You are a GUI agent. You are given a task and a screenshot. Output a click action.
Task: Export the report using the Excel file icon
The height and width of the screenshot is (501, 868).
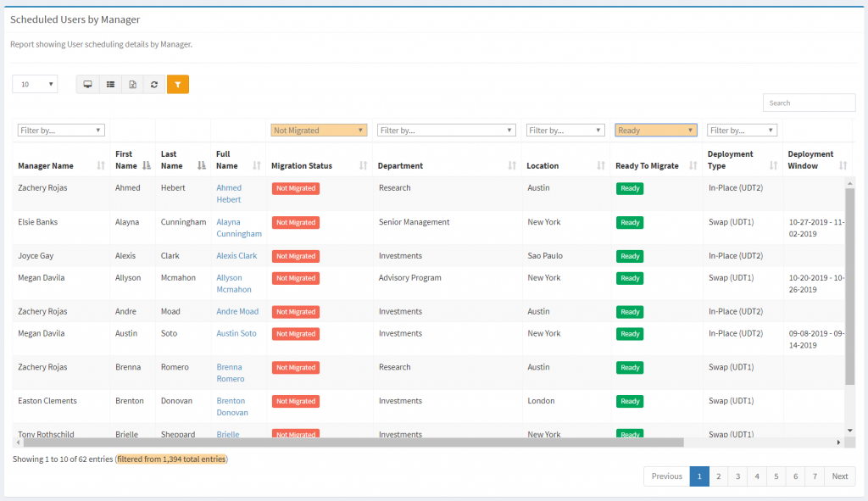[x=131, y=84]
